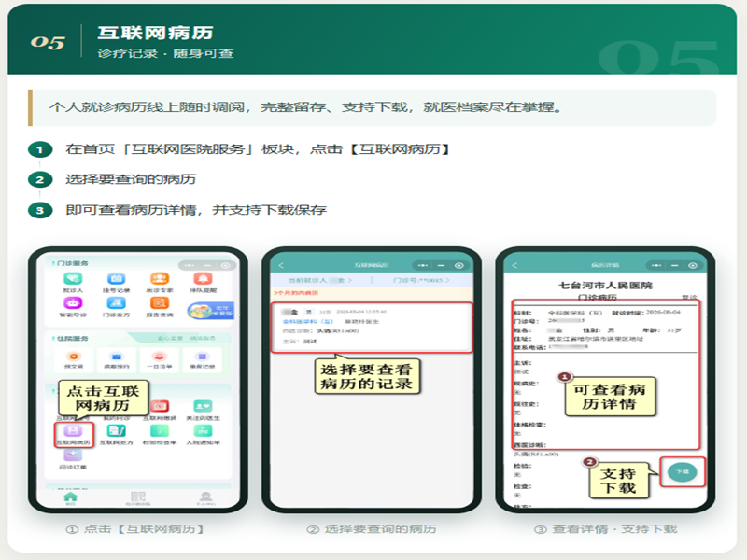Tap the 检验检查单 icon
Image resolution: width=747 pixels, height=560 pixels.
coord(160,431)
